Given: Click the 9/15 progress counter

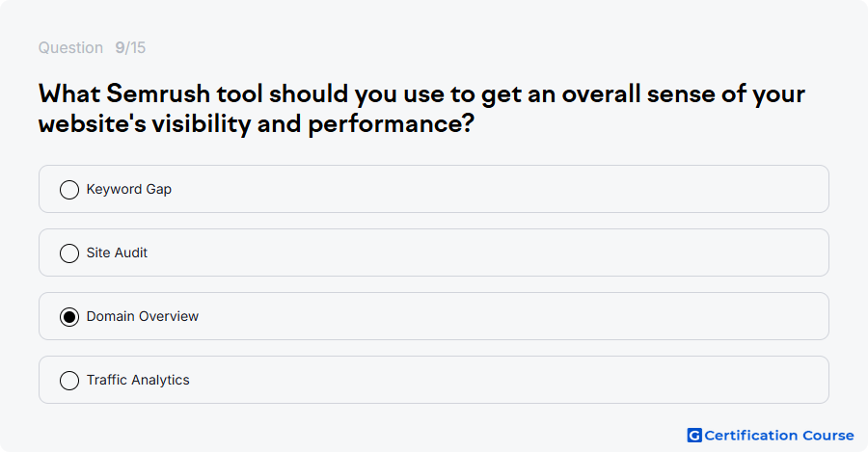Looking at the screenshot, I should tap(130, 47).
